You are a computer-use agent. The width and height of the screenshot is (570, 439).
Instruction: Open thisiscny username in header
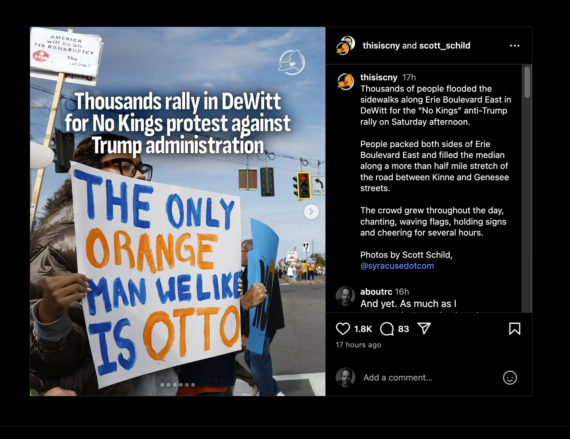pyautogui.click(x=381, y=46)
